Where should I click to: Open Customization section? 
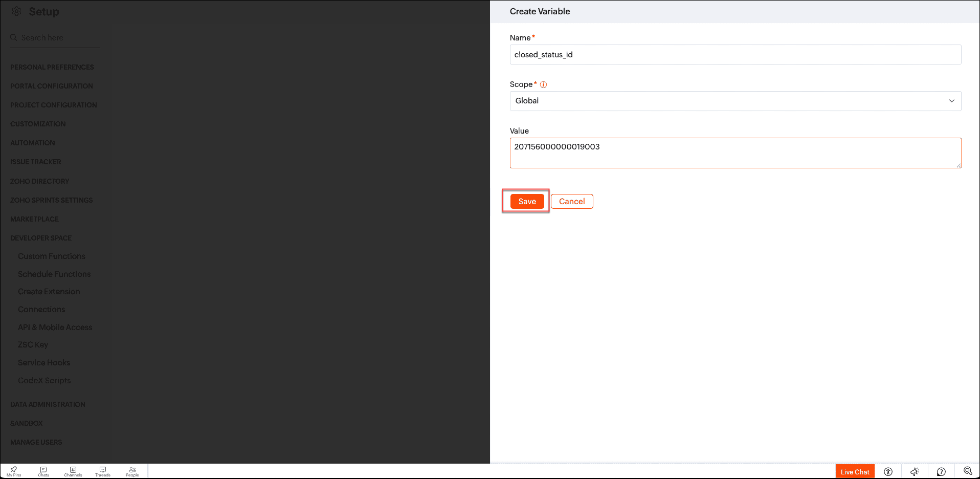pos(38,124)
